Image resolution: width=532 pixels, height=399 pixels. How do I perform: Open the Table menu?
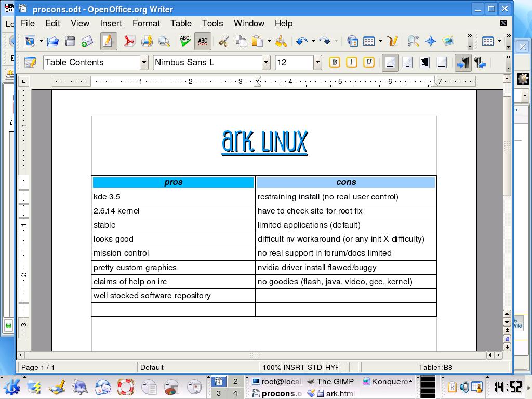[181, 23]
